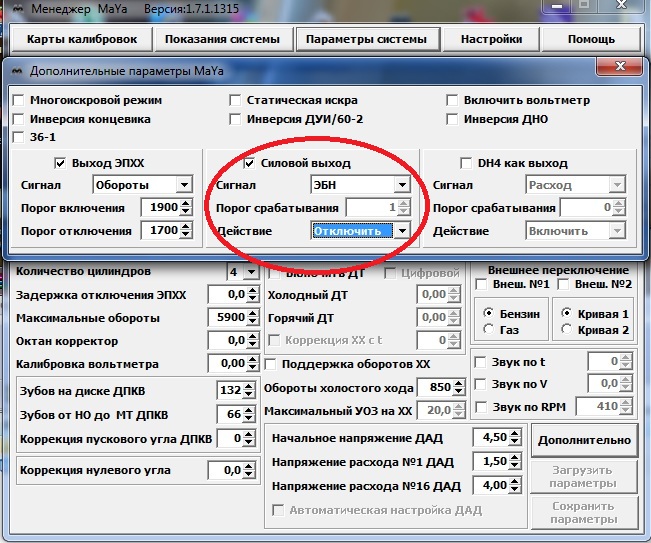Viewport: 651px width, 543px height.
Task: Select Кривая 1 radio button
Action: point(566,313)
